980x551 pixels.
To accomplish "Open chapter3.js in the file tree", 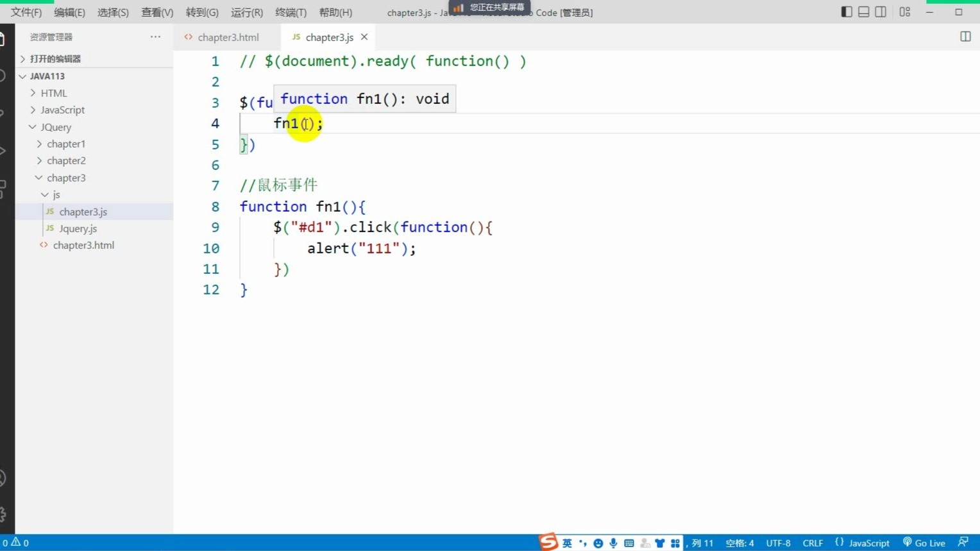I will tap(94, 212).
